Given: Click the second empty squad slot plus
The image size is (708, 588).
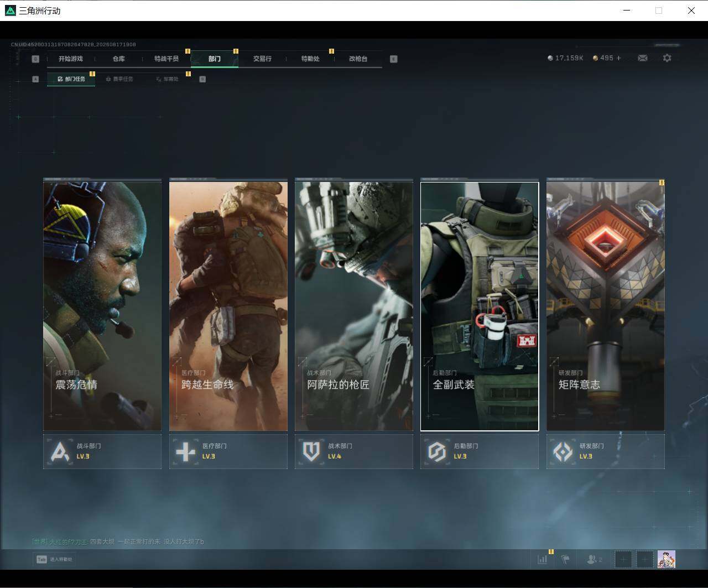Looking at the screenshot, I should [644, 559].
